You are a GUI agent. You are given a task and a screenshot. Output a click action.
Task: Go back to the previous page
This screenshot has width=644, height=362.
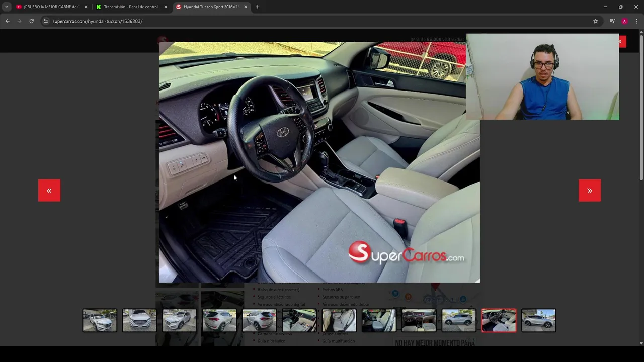pyautogui.click(x=7, y=21)
